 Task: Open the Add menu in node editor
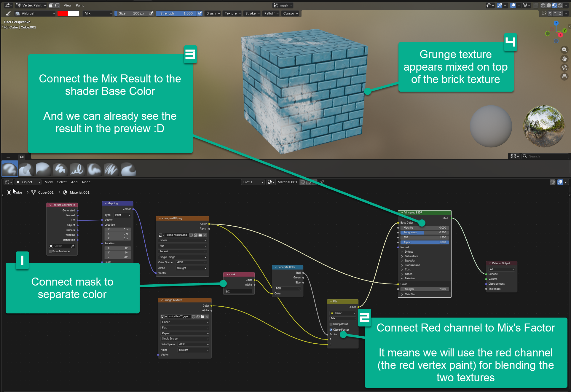[74, 182]
